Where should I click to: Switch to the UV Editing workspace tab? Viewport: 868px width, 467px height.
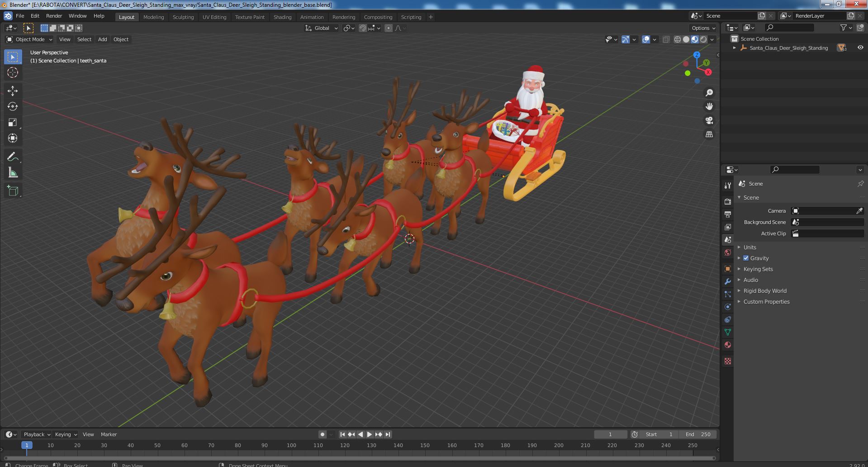point(214,17)
